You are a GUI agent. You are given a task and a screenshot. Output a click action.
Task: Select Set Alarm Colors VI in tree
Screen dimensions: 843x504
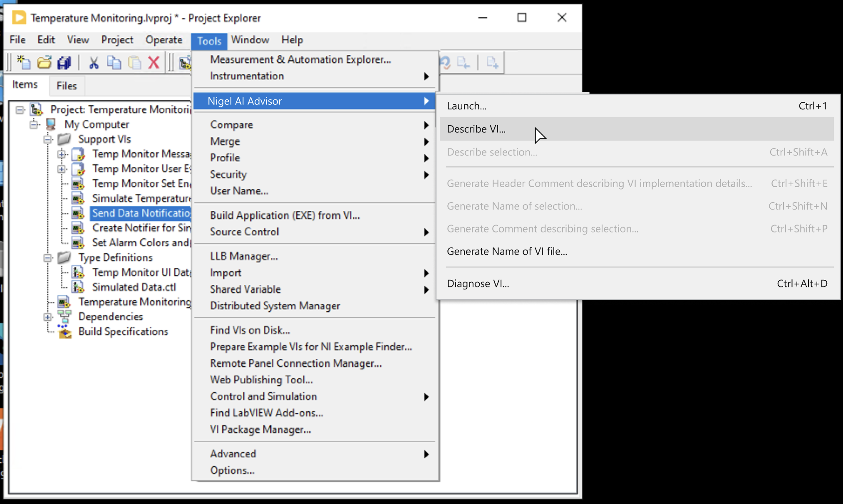click(x=141, y=243)
